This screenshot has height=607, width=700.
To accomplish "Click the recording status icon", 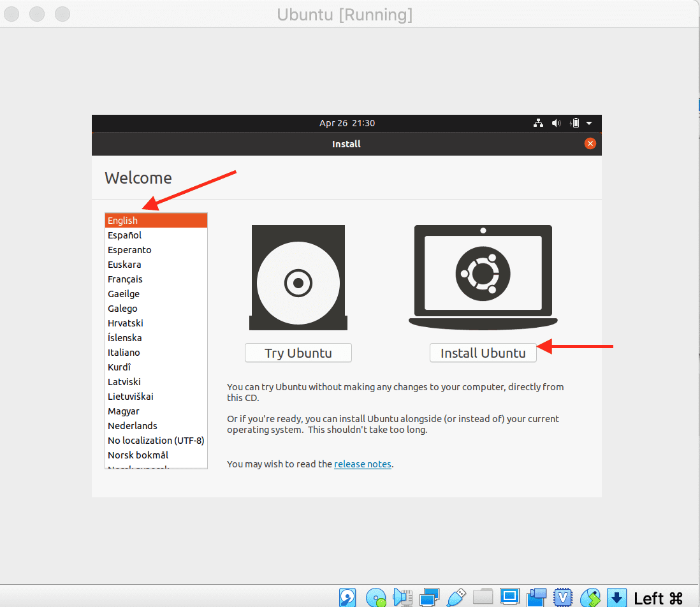I will [x=537, y=597].
